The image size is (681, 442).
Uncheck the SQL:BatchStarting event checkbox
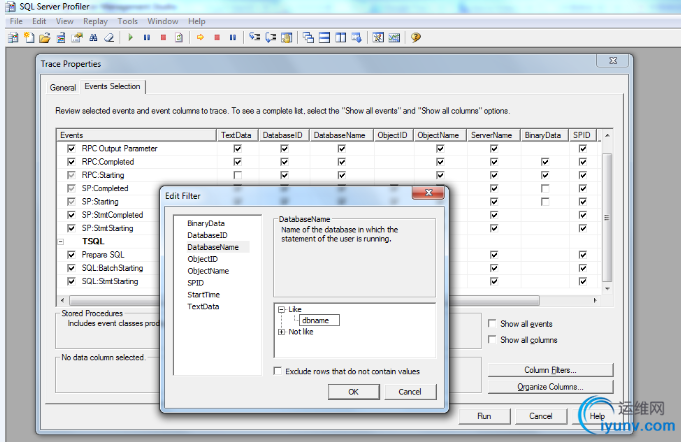click(x=71, y=268)
